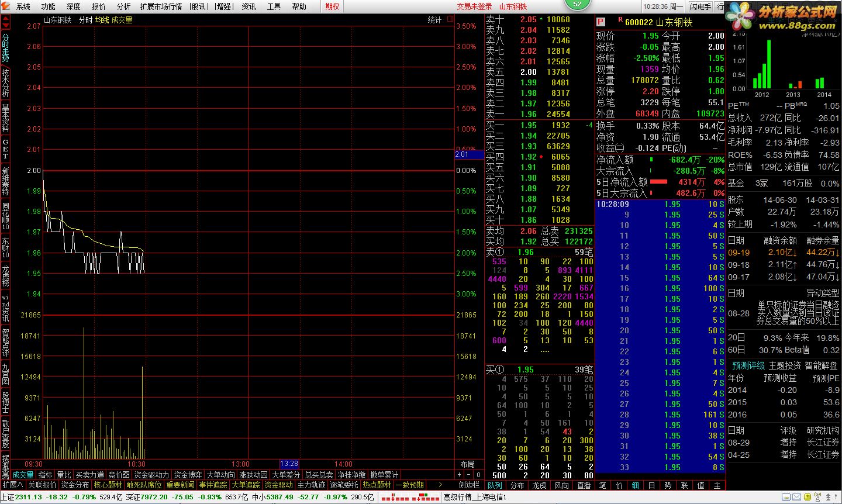Expand the 扩展∧ panel toggle
842x504 pixels.
coord(13,485)
